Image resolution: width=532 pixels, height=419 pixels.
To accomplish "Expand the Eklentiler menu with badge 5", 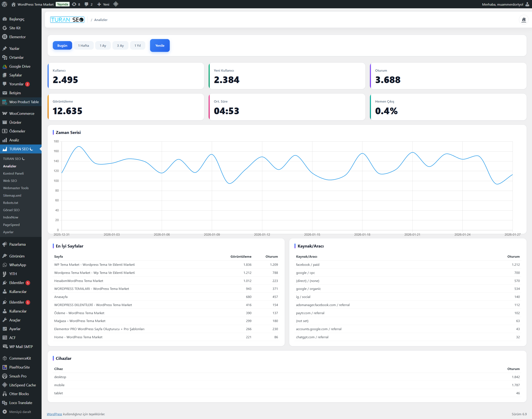I will pos(17,283).
